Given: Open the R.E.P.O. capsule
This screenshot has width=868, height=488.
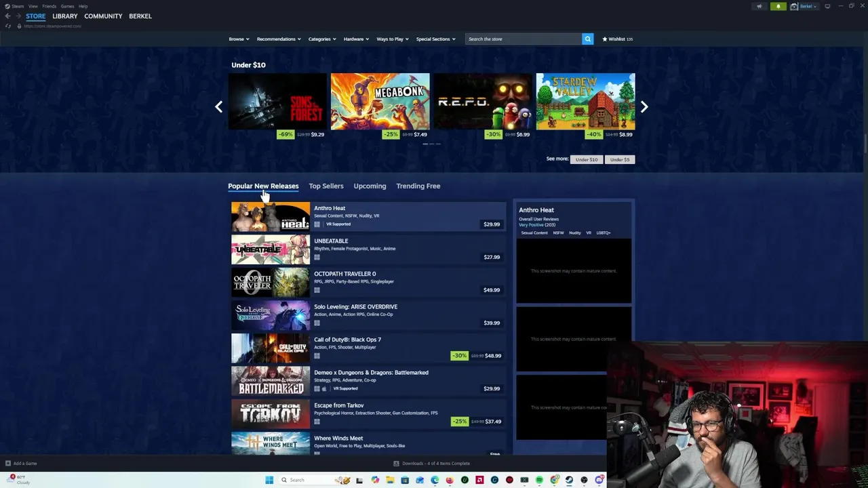Looking at the screenshot, I should click(x=483, y=101).
